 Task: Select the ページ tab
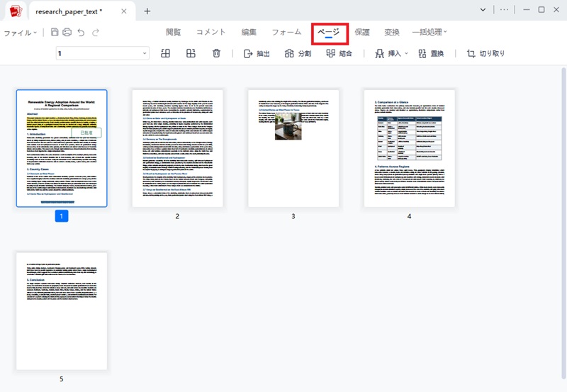329,33
